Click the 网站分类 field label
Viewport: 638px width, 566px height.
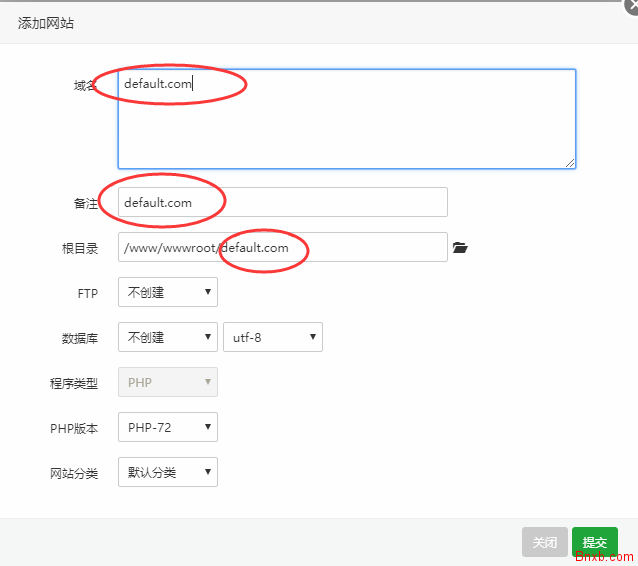pyautogui.click(x=74, y=473)
